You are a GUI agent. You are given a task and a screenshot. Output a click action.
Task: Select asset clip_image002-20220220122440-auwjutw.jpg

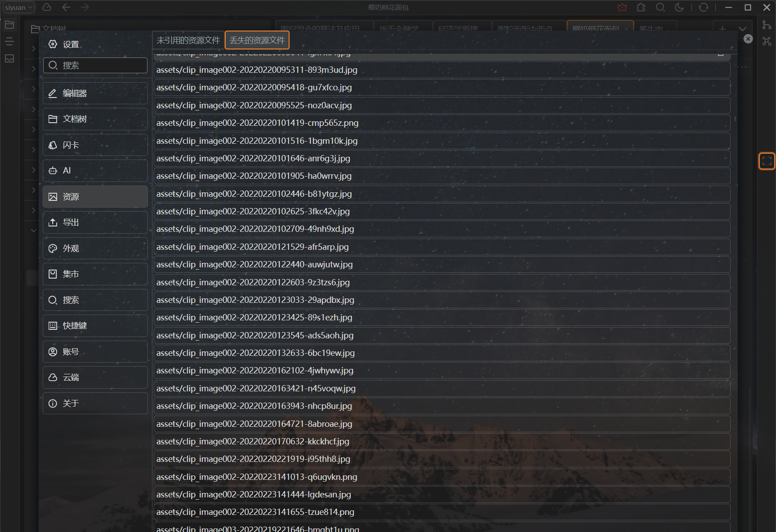(x=442, y=265)
